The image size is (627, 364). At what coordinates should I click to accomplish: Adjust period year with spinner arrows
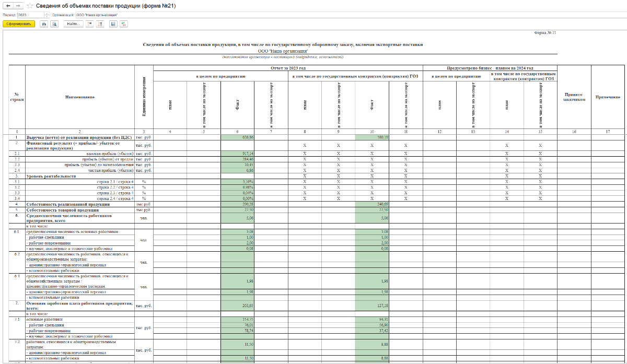click(x=47, y=15)
